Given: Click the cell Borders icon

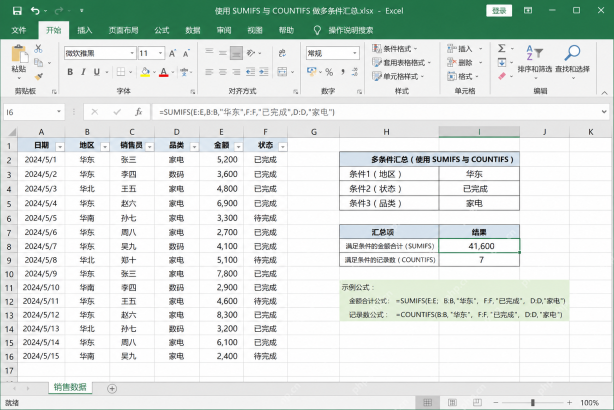Looking at the screenshot, I should 121,72.
